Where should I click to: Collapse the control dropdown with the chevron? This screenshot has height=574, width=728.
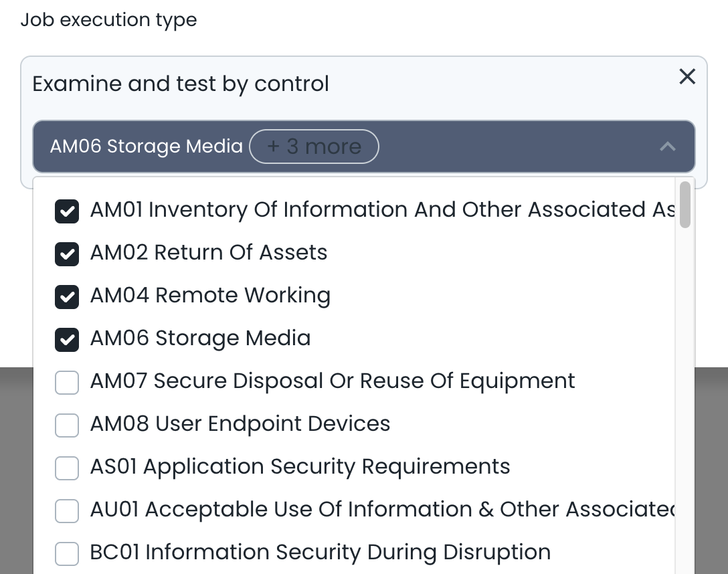pyautogui.click(x=667, y=147)
